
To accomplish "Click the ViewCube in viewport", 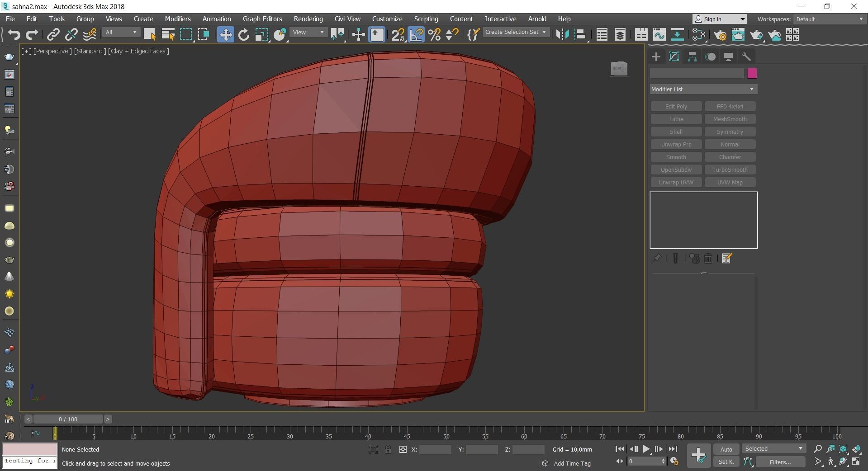I will tap(619, 69).
